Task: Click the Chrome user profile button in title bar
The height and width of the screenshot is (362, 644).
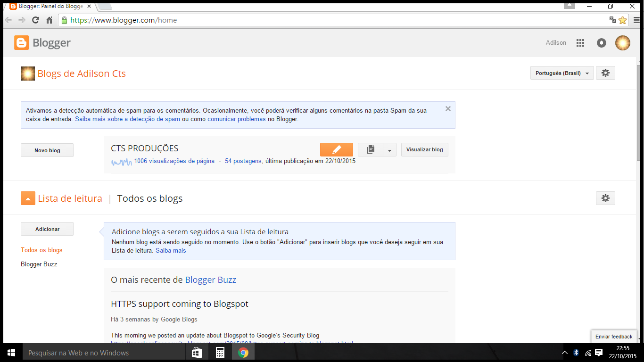Action: 570,5
